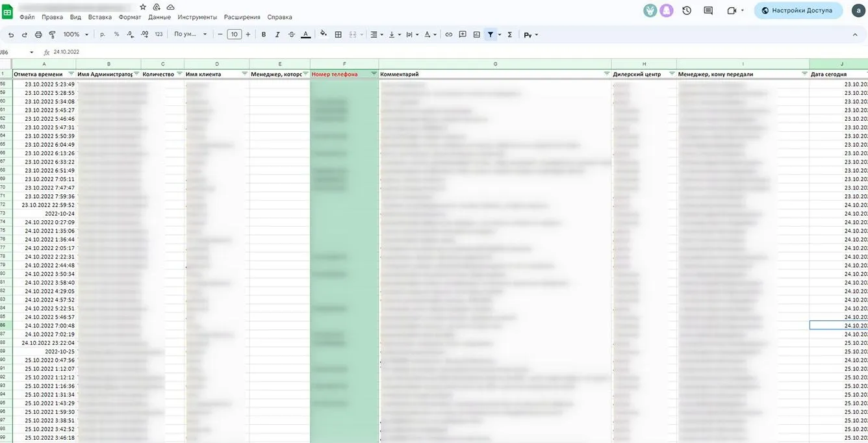The image size is (868, 443).
Task: Click the Functions sigma icon
Action: click(509, 34)
